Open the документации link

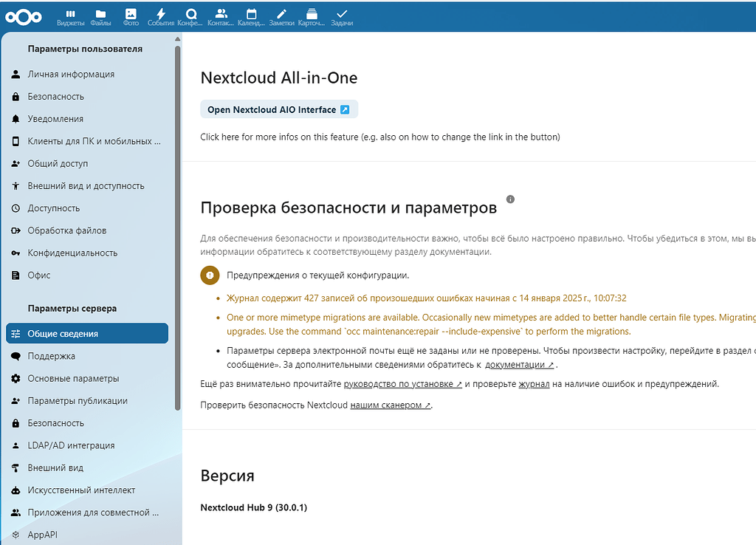pyautogui.click(x=516, y=364)
